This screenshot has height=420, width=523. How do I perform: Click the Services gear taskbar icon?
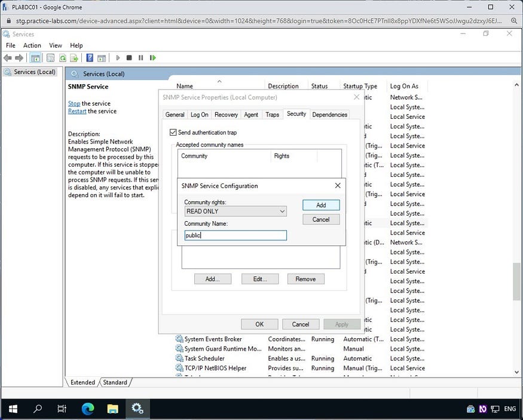tap(137, 408)
